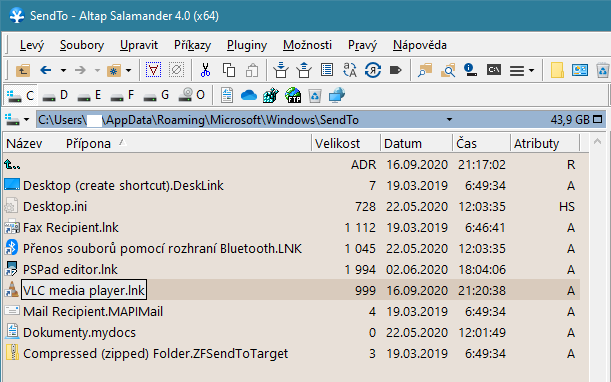Click the Documents icon in drive bar
611x382 pixels.
click(x=227, y=96)
